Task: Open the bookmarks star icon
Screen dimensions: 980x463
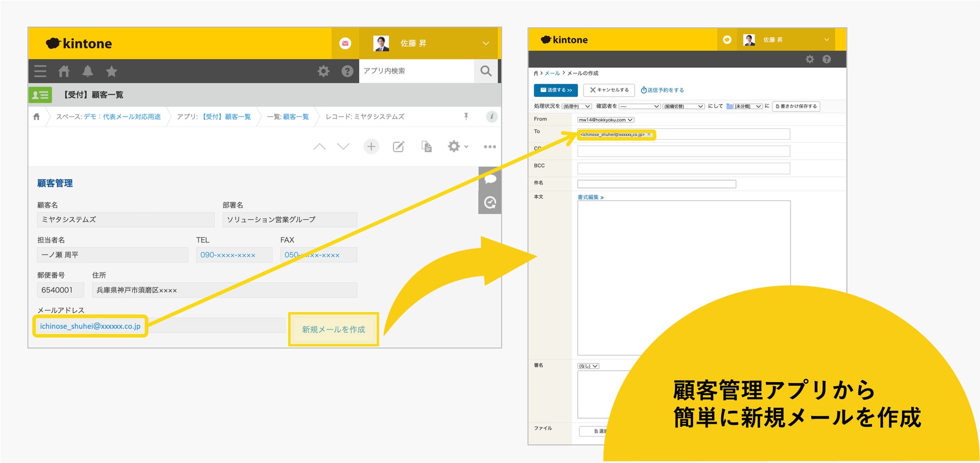Action: (112, 71)
